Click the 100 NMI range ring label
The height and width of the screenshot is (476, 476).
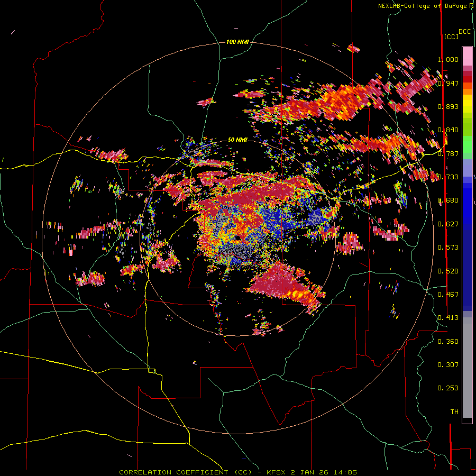[x=237, y=42]
